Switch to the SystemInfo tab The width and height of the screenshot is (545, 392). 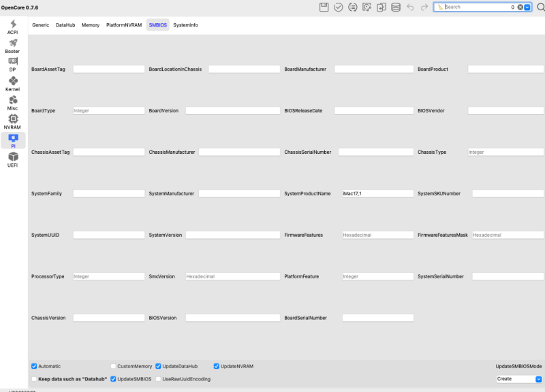pos(185,25)
